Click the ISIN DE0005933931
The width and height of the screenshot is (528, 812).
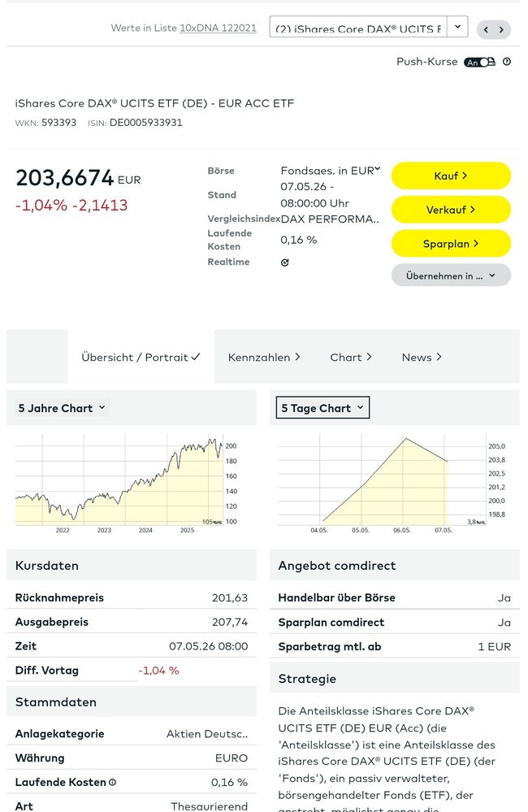click(x=145, y=123)
